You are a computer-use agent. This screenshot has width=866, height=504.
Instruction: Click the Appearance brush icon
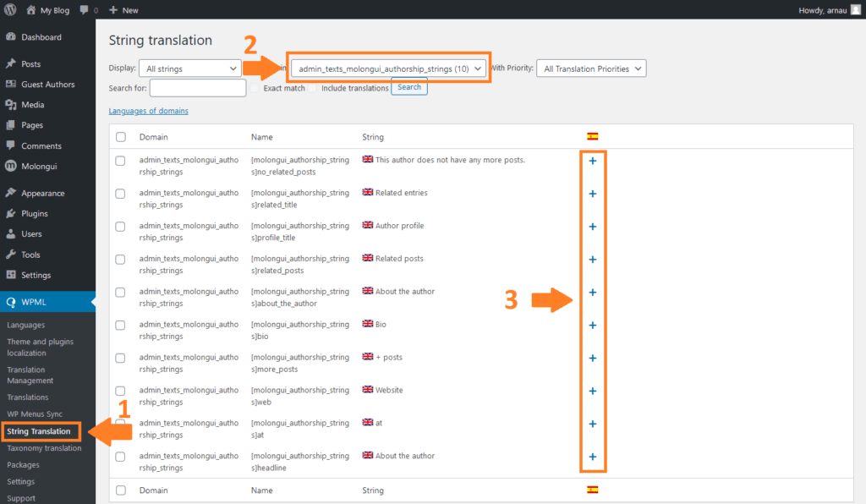pyautogui.click(x=10, y=193)
